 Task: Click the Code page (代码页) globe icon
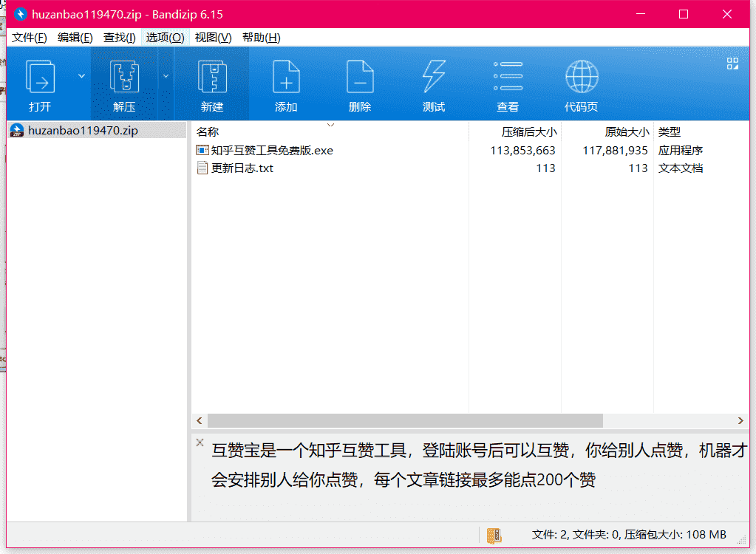[x=582, y=77]
